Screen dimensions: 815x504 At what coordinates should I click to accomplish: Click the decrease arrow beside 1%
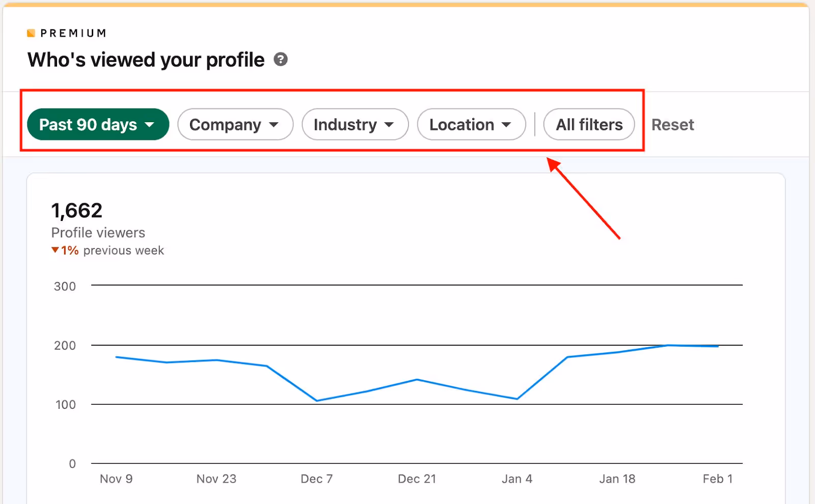(x=55, y=250)
